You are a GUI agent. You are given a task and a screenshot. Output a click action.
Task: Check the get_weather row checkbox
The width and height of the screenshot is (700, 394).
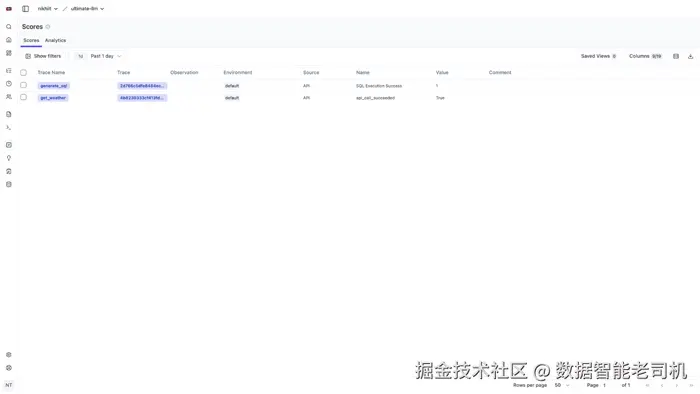click(x=24, y=97)
